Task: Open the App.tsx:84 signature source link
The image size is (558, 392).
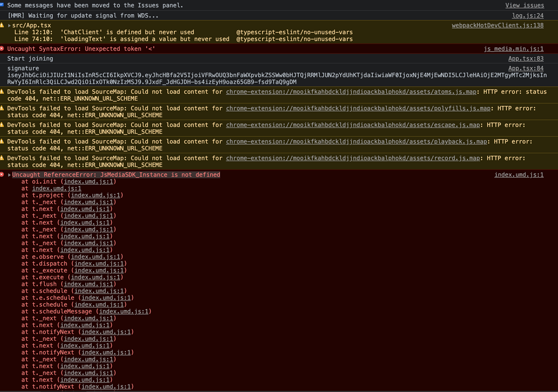Action: pyautogui.click(x=526, y=68)
